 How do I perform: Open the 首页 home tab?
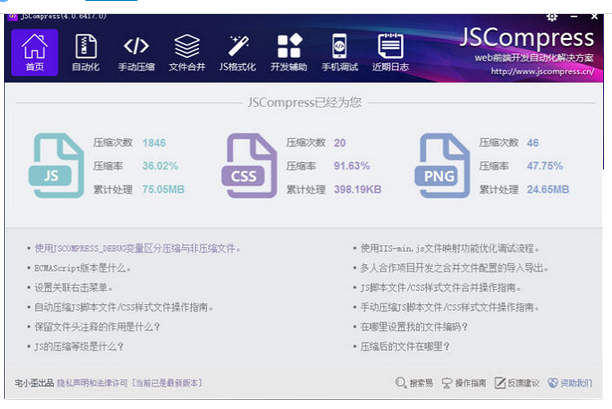(34, 52)
